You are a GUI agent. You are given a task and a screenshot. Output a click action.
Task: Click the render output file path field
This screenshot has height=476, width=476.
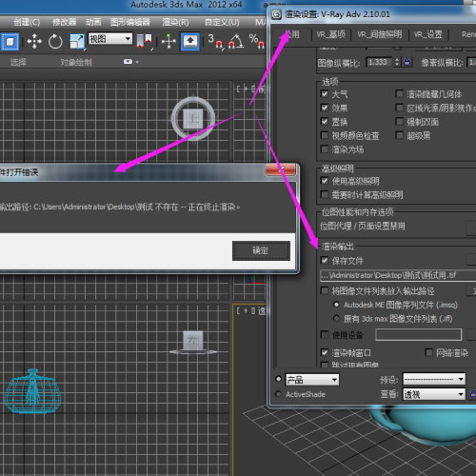point(398,275)
